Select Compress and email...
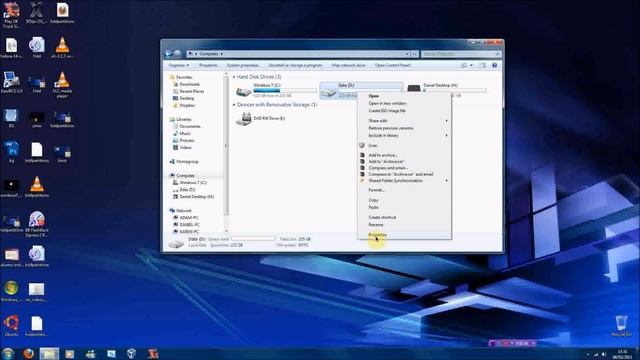This screenshot has width=640, height=360. 388,168
